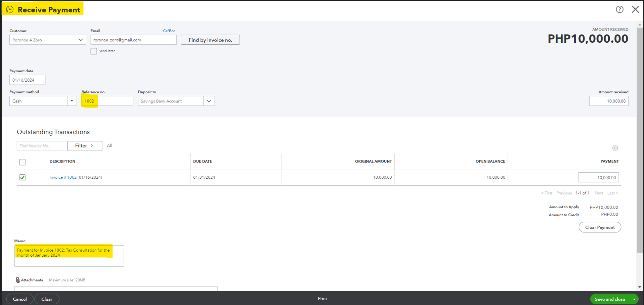This screenshot has height=305, width=644.
Task: Click the Memo text area
Action: tap(69, 256)
